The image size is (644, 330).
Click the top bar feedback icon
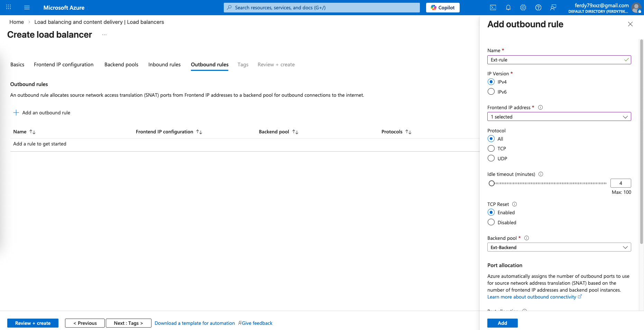[553, 8]
